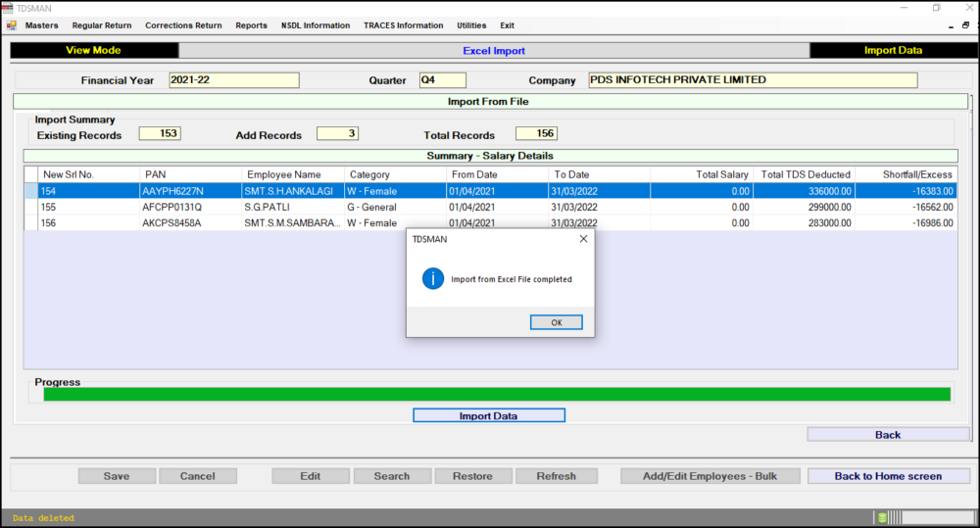Click the From Date column header
980x528 pixels.
(x=498, y=175)
